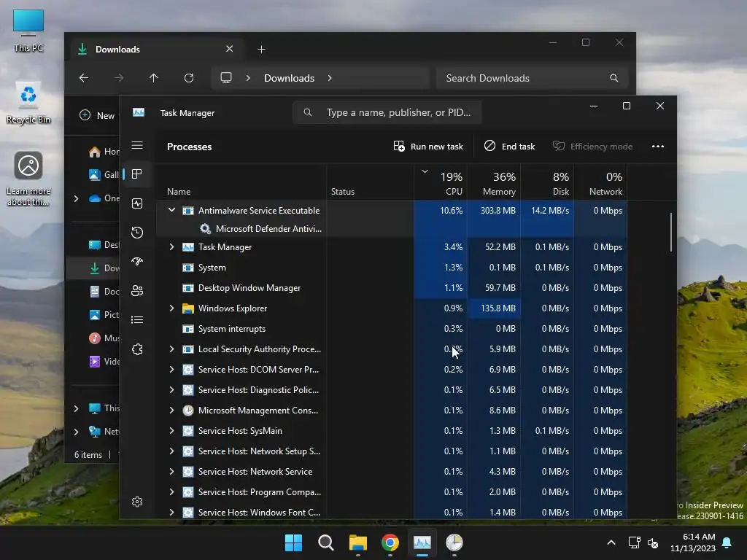Expand Service Host: Diagnostic Policy process
747x560 pixels.
(x=171, y=390)
